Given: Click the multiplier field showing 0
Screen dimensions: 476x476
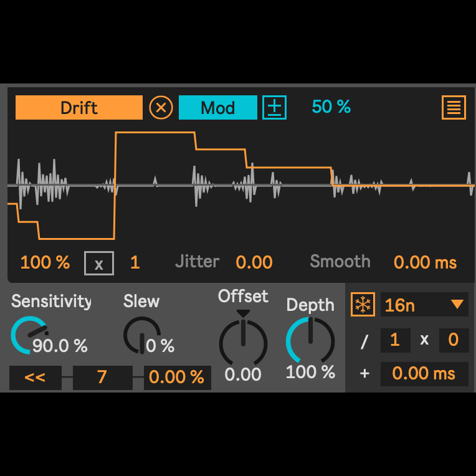Looking at the screenshot, I should tap(453, 340).
